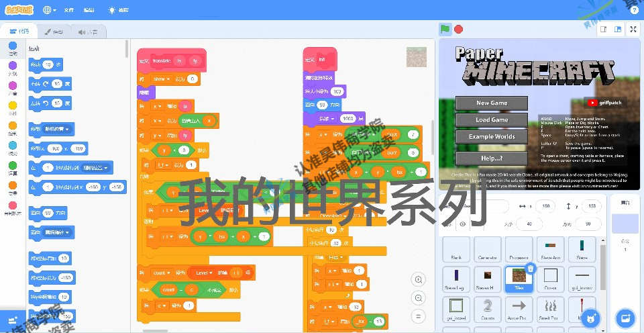Switch to the small stage layout
644x333 pixels.
tap(604, 29)
